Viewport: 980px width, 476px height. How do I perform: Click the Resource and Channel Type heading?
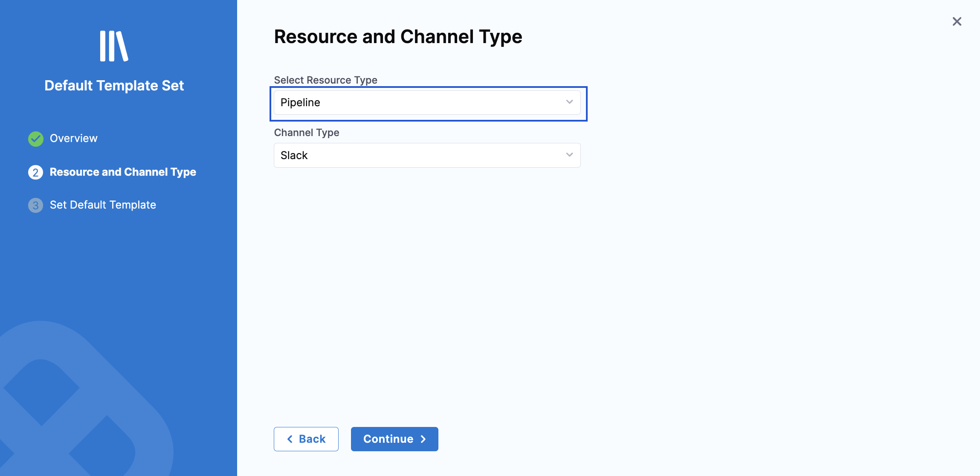pyautogui.click(x=398, y=37)
